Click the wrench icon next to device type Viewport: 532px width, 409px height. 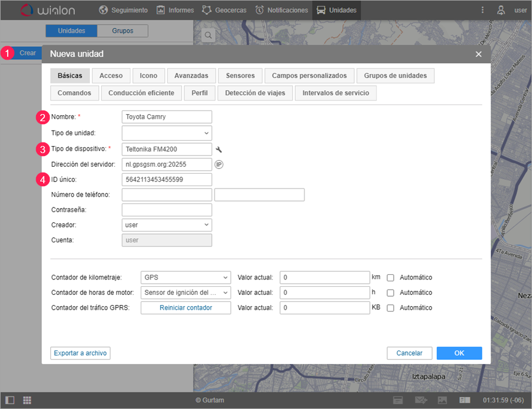pyautogui.click(x=219, y=149)
